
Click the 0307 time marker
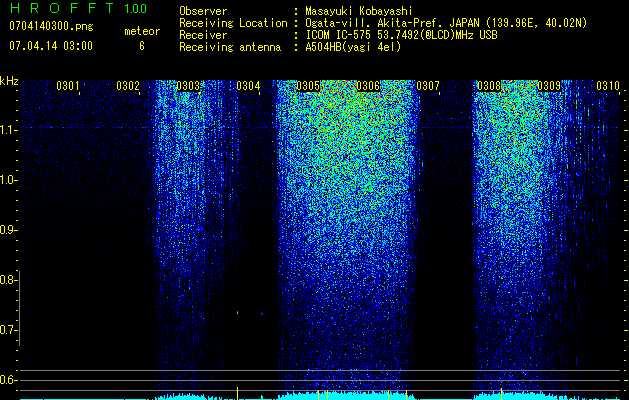pos(428,86)
